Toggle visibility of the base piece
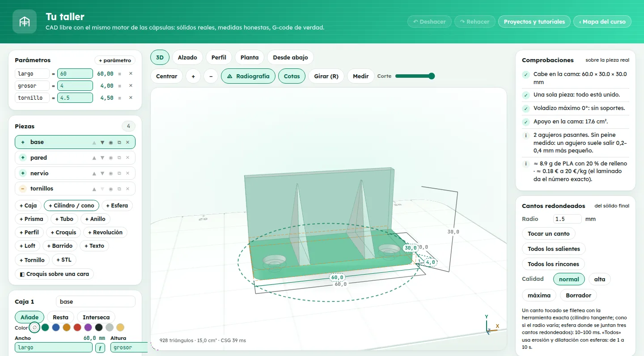This screenshot has width=644, height=356. click(111, 143)
